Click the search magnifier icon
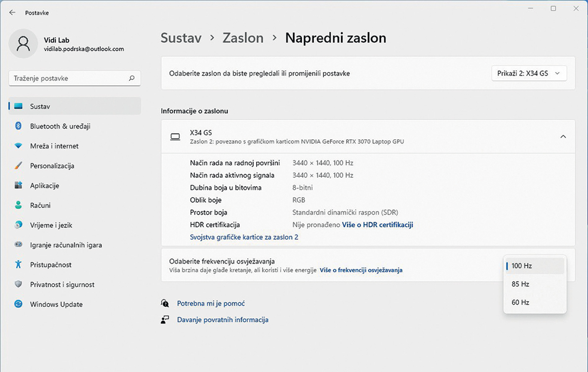The width and height of the screenshot is (588, 372). click(x=132, y=78)
